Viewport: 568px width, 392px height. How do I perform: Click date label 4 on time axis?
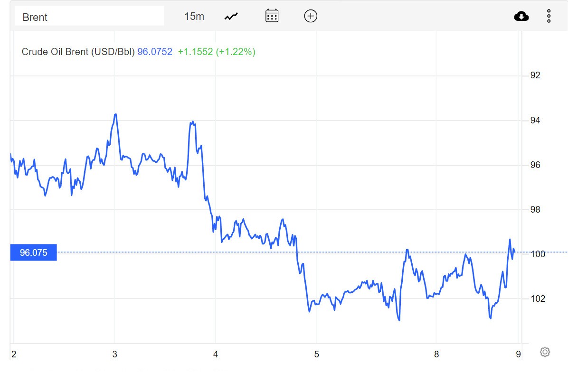(216, 354)
